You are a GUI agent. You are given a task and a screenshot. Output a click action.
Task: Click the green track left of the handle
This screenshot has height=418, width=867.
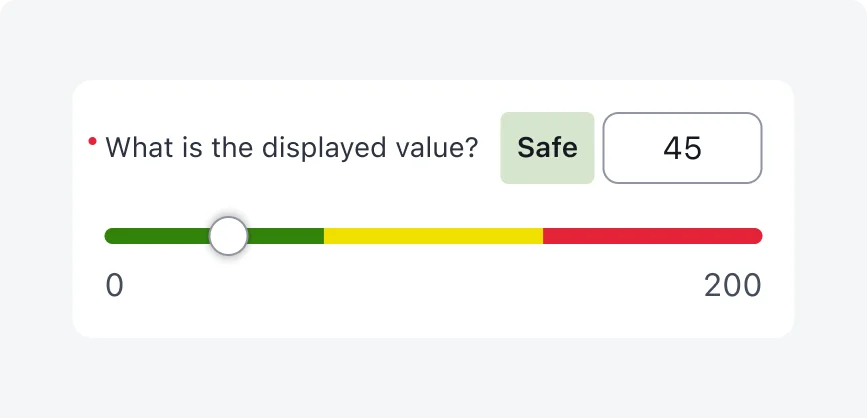pos(158,236)
